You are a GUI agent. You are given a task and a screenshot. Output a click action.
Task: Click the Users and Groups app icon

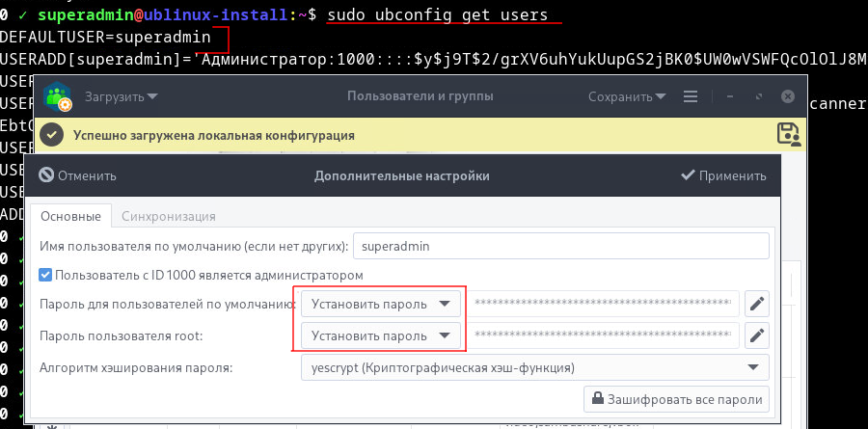tap(60, 96)
